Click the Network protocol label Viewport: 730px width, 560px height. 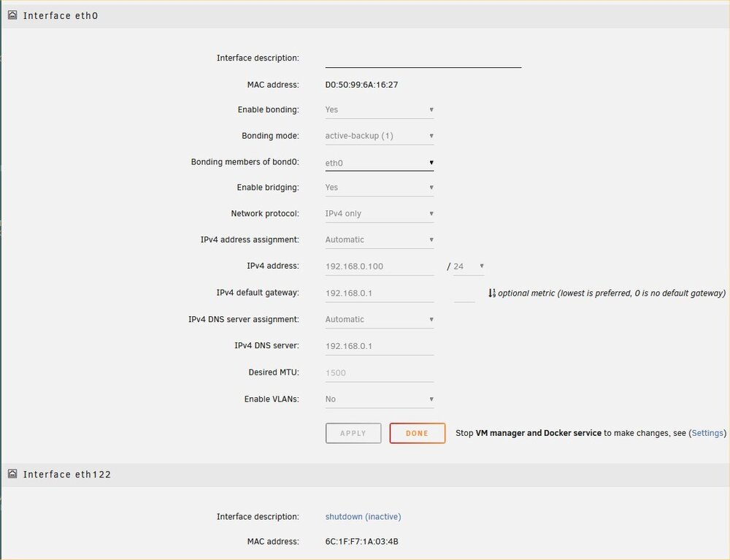coord(266,214)
